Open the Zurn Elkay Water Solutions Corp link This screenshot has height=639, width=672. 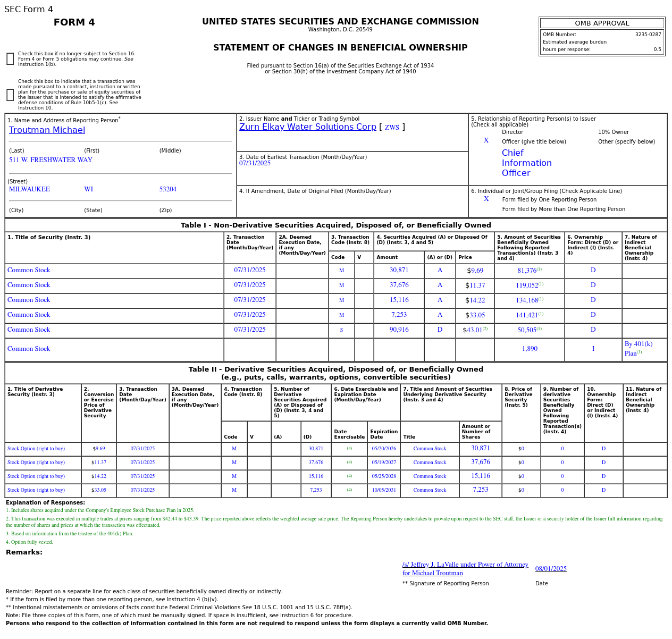308,127
